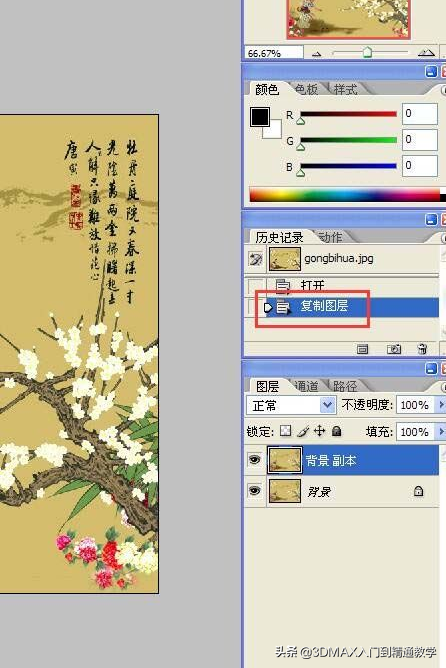Switch to the 动作 tab
This screenshot has height=668, width=446.
pyautogui.click(x=331, y=237)
